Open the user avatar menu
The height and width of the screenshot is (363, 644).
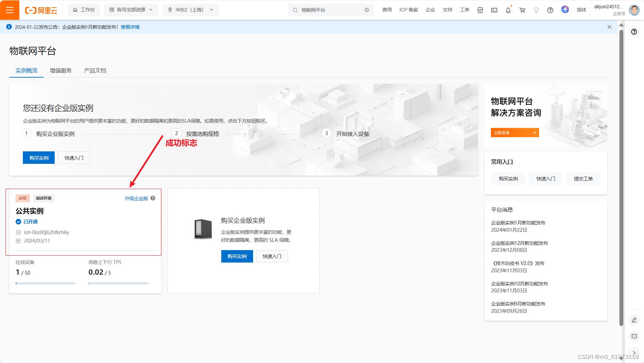(634, 10)
